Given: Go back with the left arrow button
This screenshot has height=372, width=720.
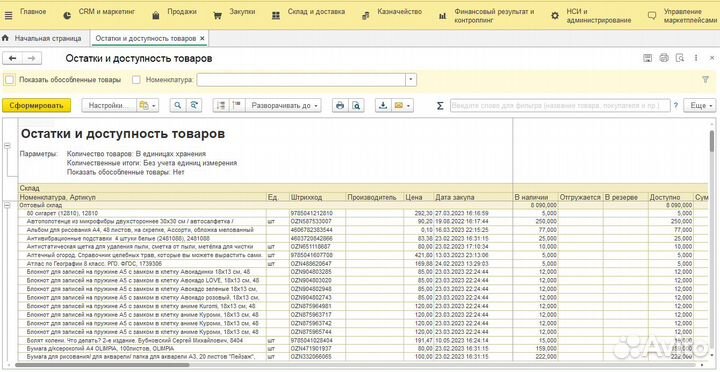Looking at the screenshot, I should coord(12,58).
